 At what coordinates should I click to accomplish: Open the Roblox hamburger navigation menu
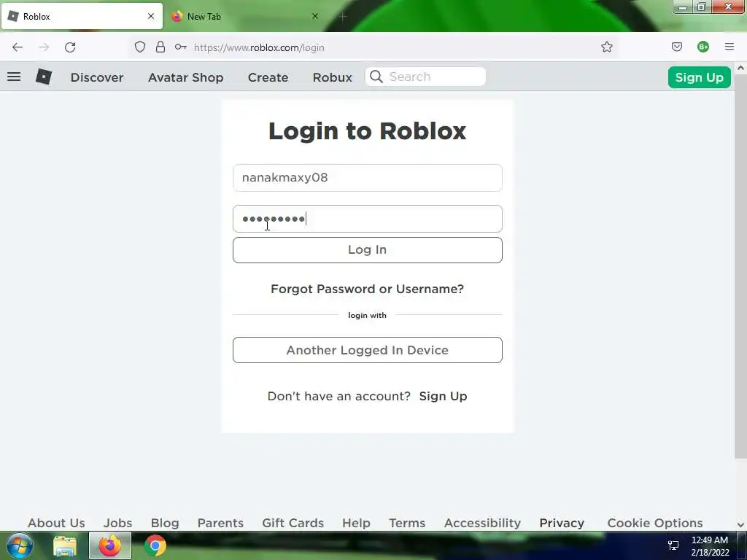14,77
